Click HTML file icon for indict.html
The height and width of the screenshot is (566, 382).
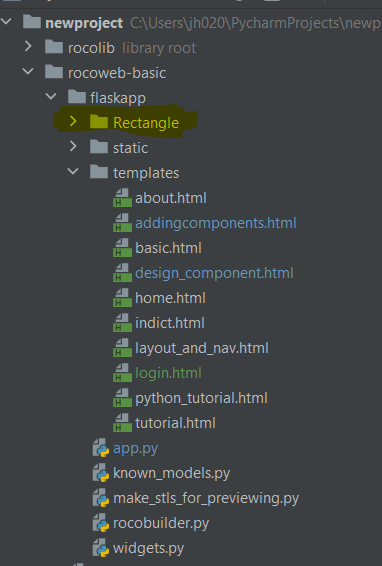point(122,322)
